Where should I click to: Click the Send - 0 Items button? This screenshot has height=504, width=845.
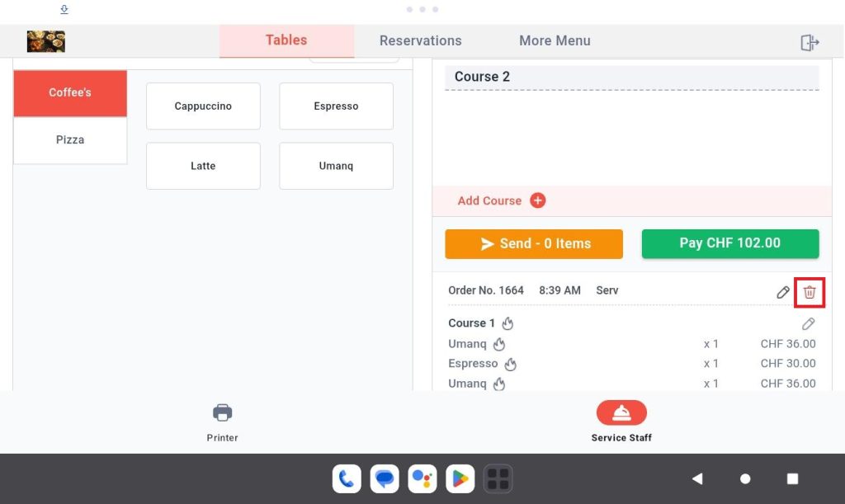[534, 244]
